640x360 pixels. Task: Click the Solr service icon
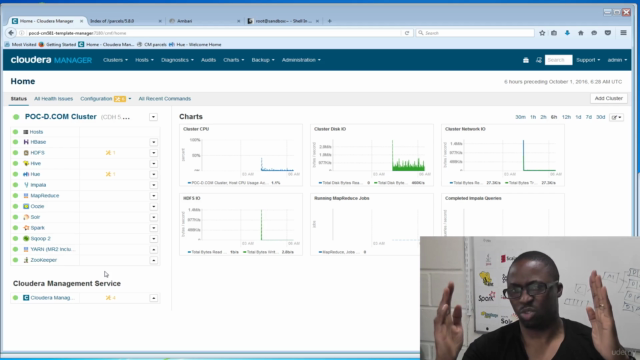coord(26,217)
